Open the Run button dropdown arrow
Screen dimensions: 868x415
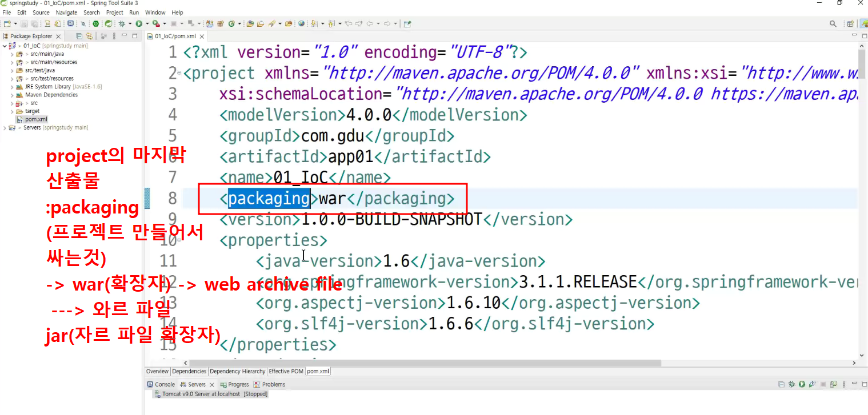(147, 24)
